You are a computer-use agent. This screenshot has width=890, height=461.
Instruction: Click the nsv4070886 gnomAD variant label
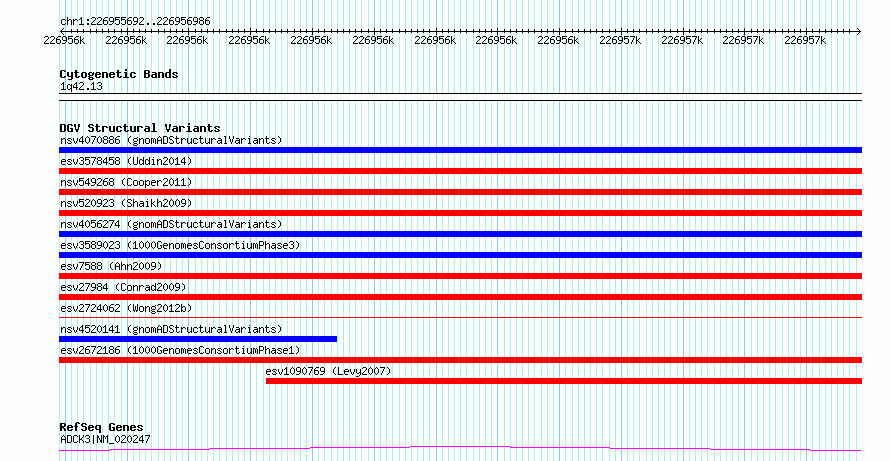point(171,140)
